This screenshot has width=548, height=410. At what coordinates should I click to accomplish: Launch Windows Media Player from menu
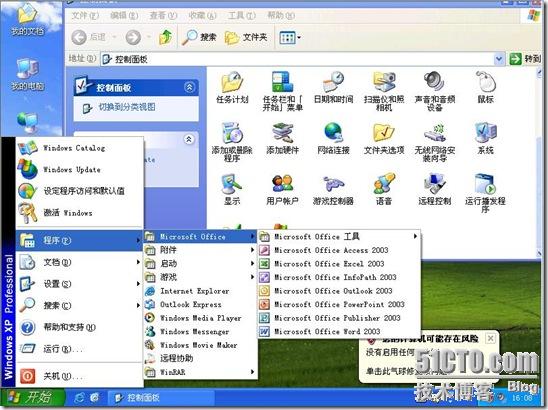[200, 318]
